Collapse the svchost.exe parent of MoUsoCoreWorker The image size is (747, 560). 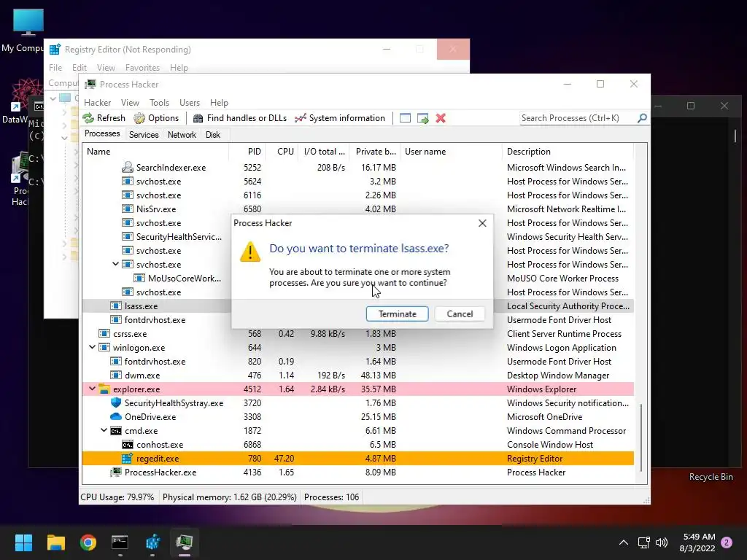115,264
